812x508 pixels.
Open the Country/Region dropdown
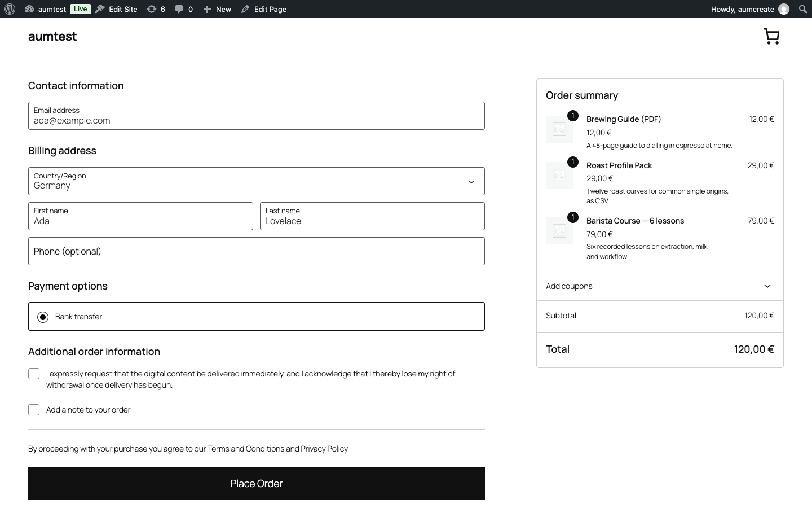(x=257, y=181)
